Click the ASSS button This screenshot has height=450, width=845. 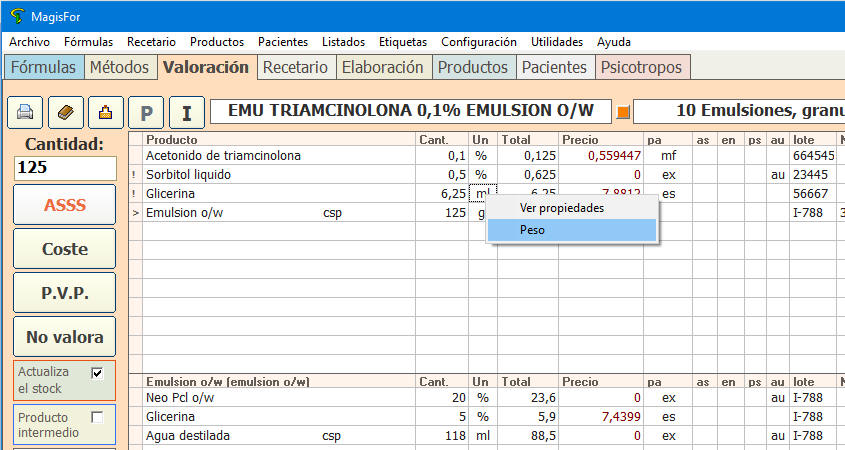65,205
